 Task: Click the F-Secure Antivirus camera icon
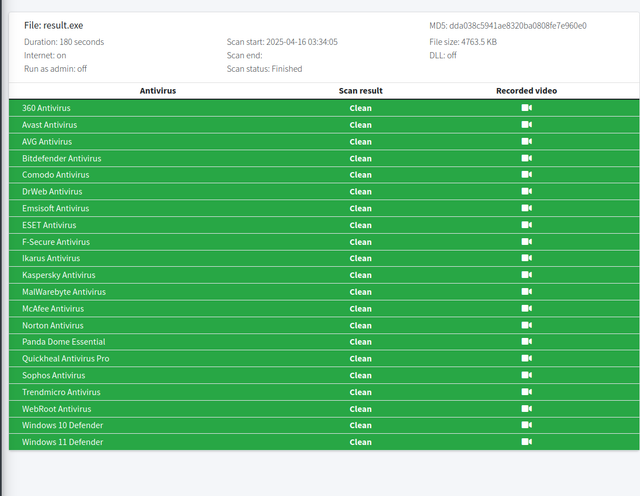click(x=527, y=241)
